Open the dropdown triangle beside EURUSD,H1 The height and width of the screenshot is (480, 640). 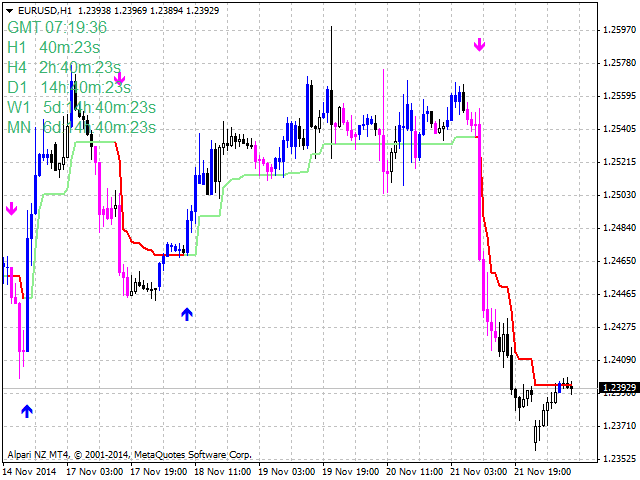[x=9, y=10]
